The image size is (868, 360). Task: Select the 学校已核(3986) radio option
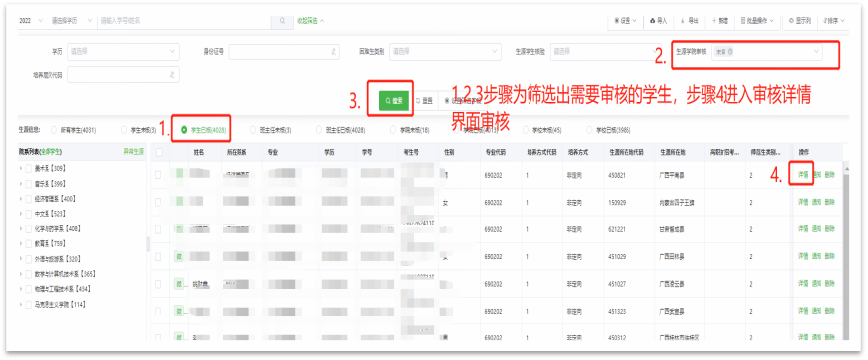click(x=590, y=131)
